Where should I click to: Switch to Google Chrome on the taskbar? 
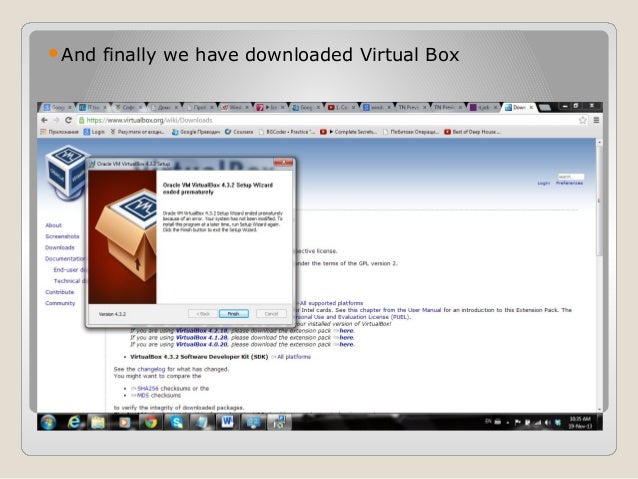151,422
